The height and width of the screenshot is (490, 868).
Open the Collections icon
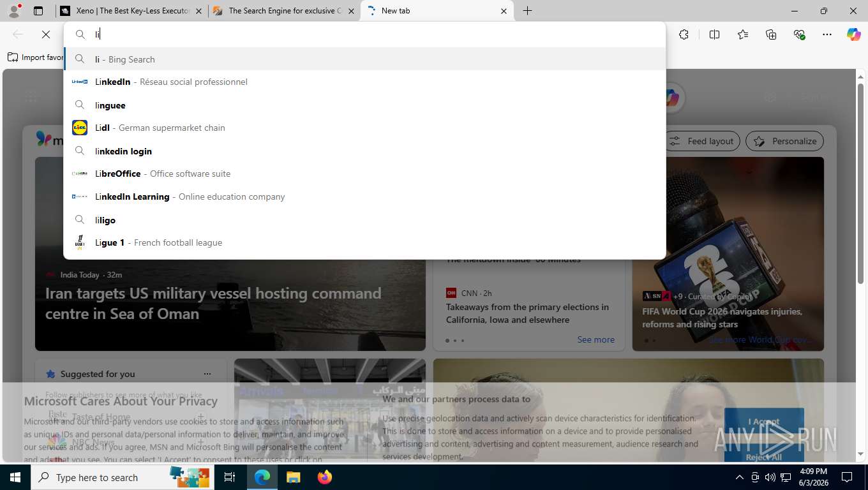pyautogui.click(x=770, y=34)
